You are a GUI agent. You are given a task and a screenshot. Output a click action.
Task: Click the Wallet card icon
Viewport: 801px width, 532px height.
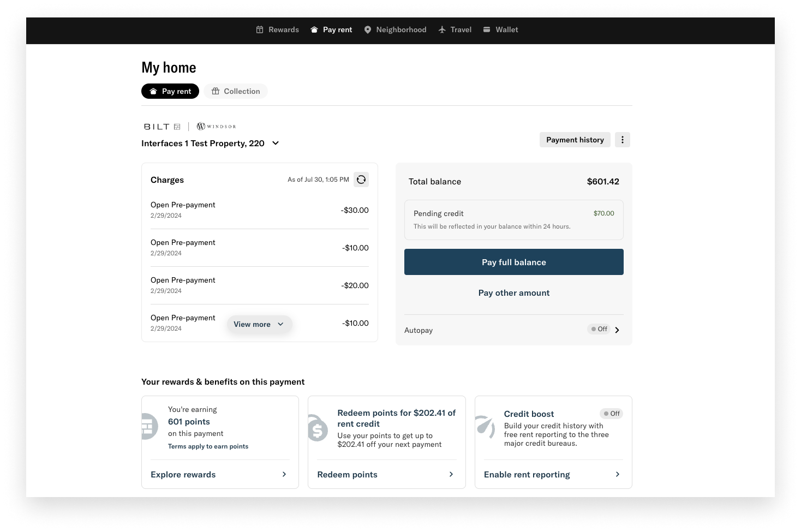[486, 29]
